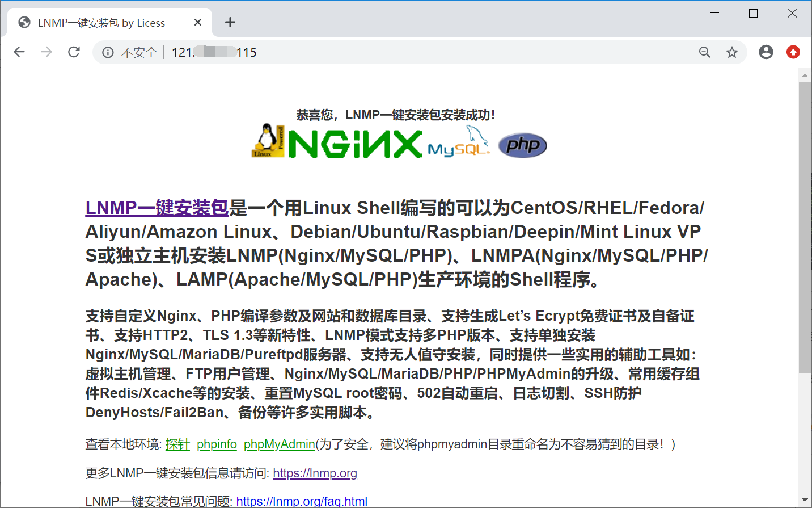This screenshot has width=812, height=508.
Task: Click the red update arrow icon
Action: pos(793,52)
